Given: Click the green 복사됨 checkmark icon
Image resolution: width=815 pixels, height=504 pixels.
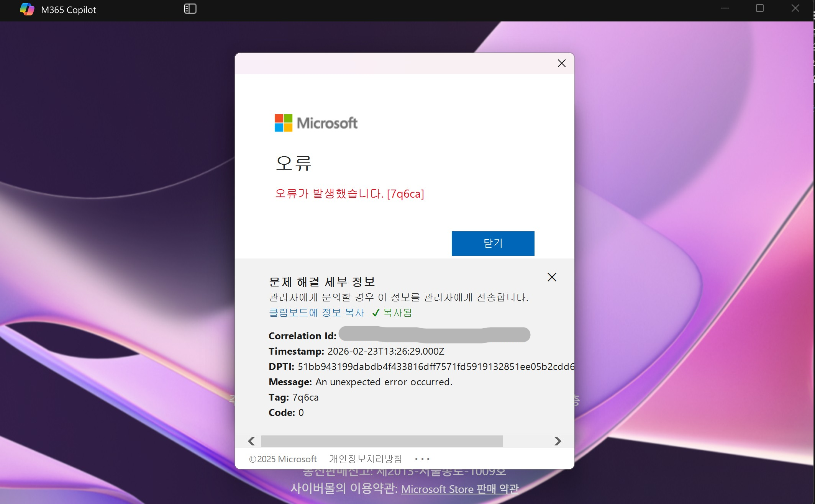Looking at the screenshot, I should coord(376,313).
